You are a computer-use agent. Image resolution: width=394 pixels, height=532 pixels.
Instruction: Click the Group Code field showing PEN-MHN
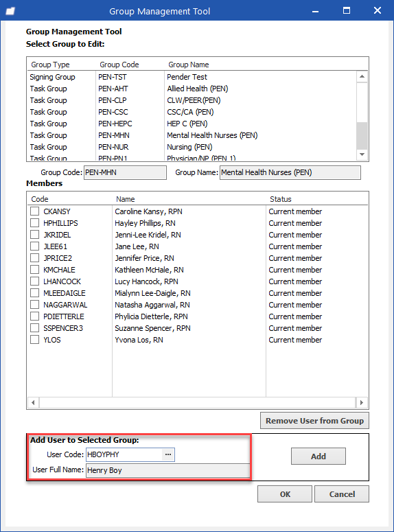click(125, 172)
